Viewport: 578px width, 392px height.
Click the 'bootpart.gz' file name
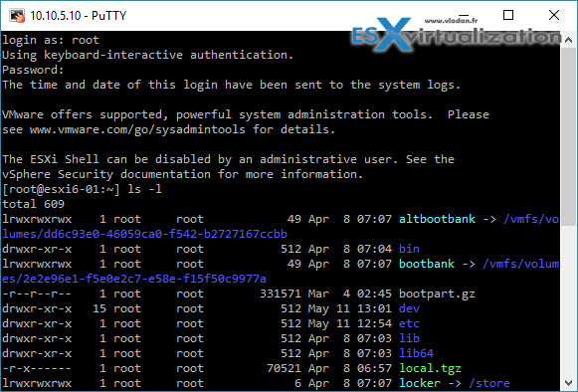[x=437, y=294]
